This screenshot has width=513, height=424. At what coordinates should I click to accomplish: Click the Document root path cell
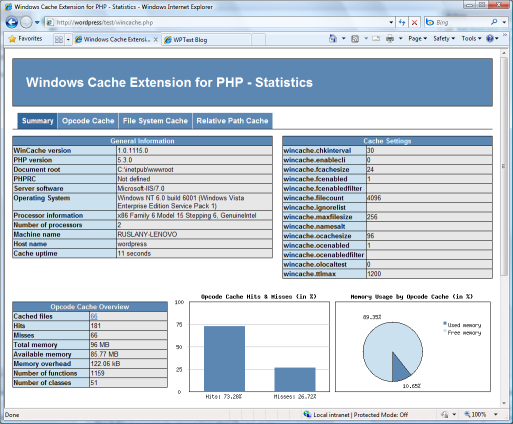[x=194, y=170]
